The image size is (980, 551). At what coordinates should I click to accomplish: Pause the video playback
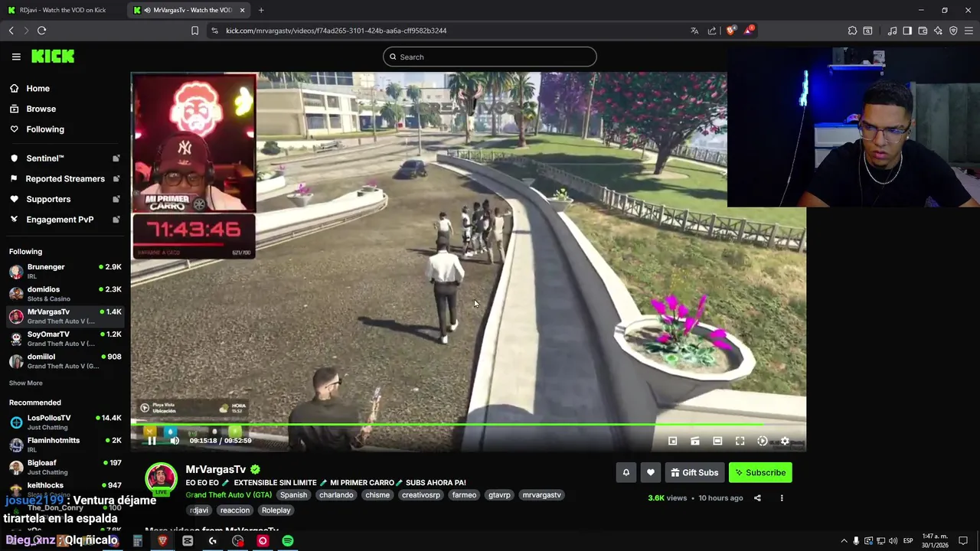point(152,441)
